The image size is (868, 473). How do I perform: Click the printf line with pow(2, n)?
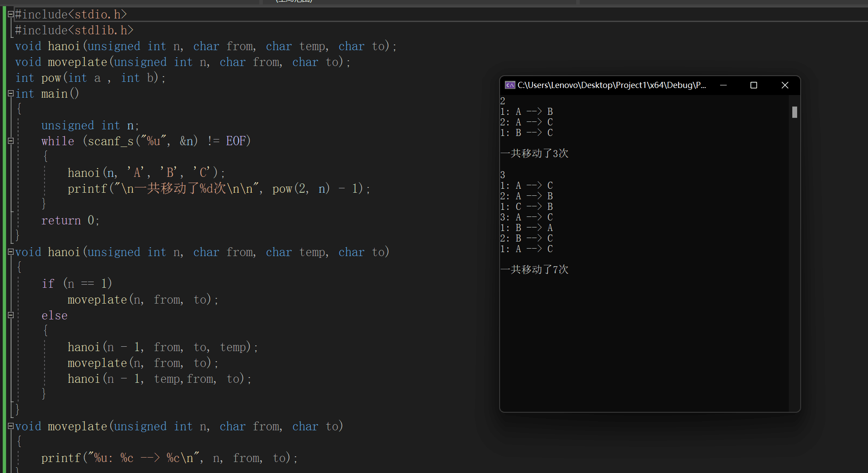tap(218, 189)
